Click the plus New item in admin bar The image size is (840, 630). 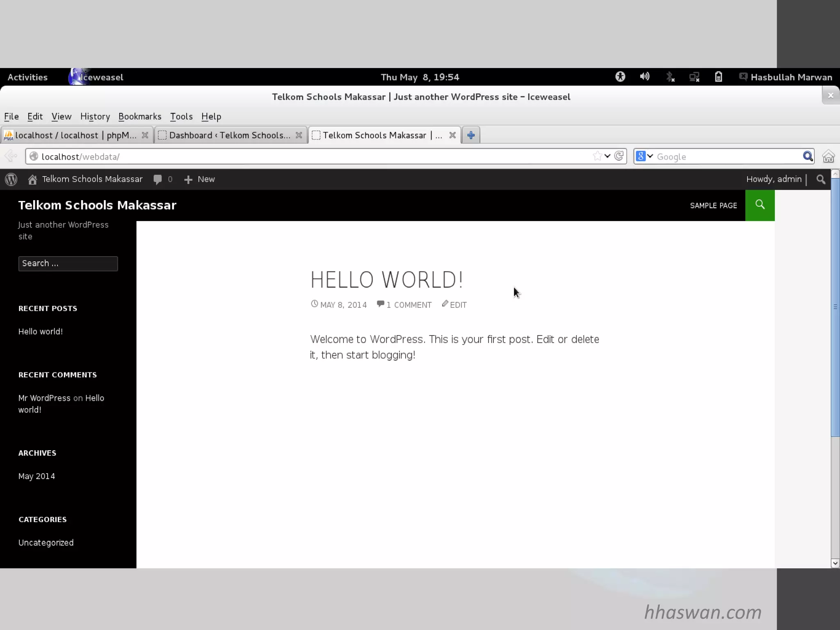click(199, 179)
